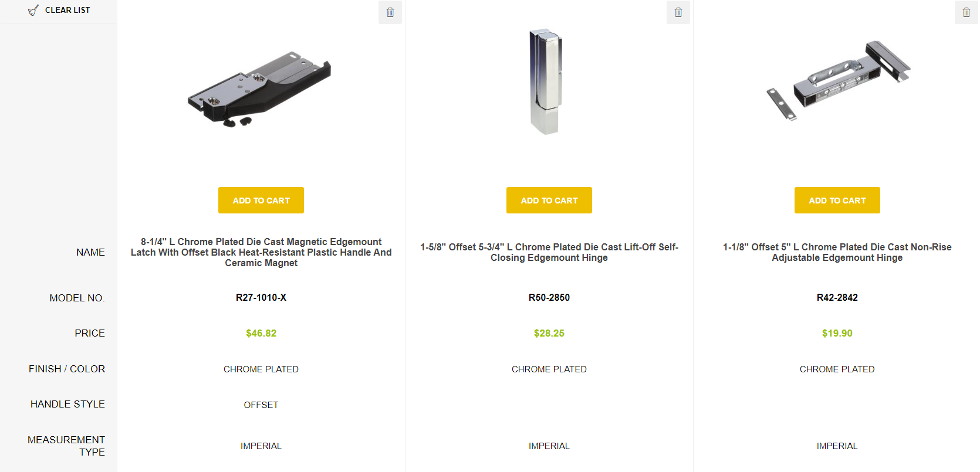Viewport: 980px width, 472px height.
Task: Click model number R50-2850
Action: pyautogui.click(x=549, y=297)
